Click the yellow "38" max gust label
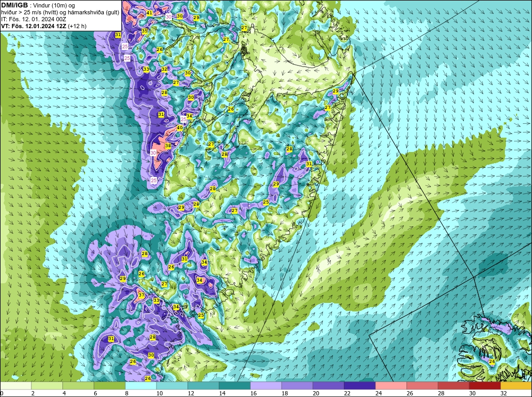The width and height of the screenshot is (532, 397). click(168, 146)
